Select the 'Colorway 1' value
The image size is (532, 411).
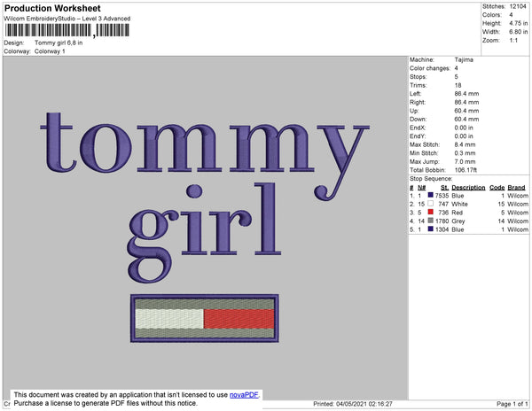(50, 51)
